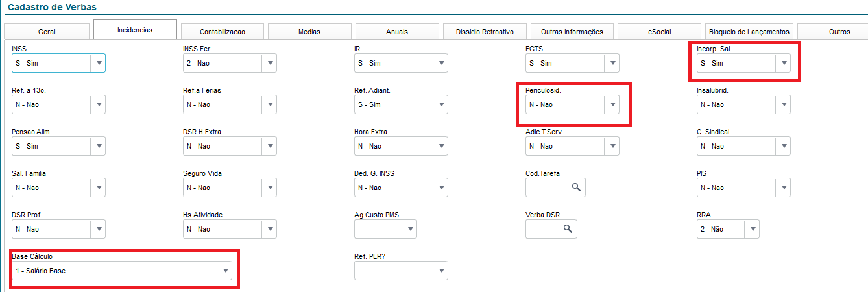
Task: Expand the IR dropdown arrow
Action: 441,63
